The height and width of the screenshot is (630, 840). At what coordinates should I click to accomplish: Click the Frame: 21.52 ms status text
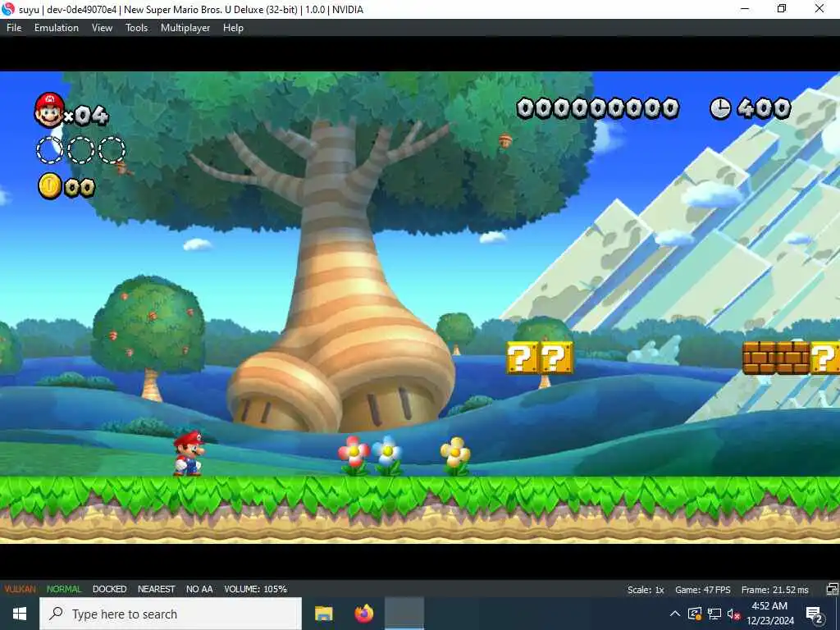pyautogui.click(x=774, y=589)
